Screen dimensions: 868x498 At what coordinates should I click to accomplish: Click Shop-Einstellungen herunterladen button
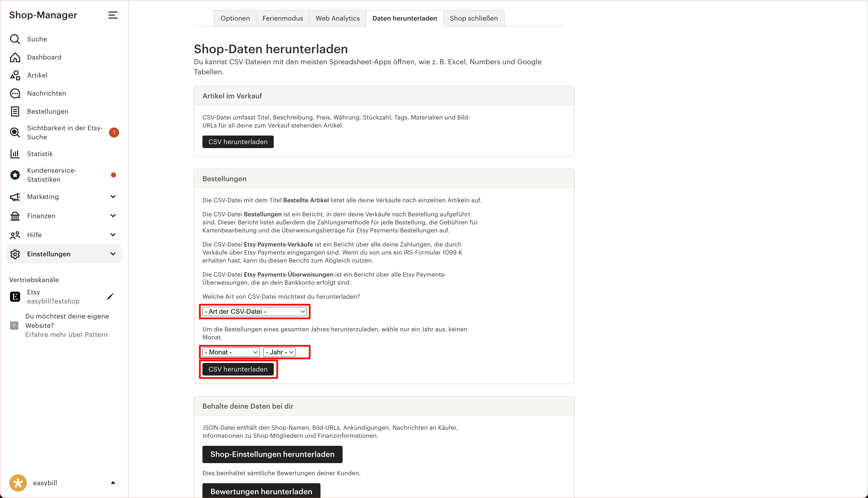[272, 454]
